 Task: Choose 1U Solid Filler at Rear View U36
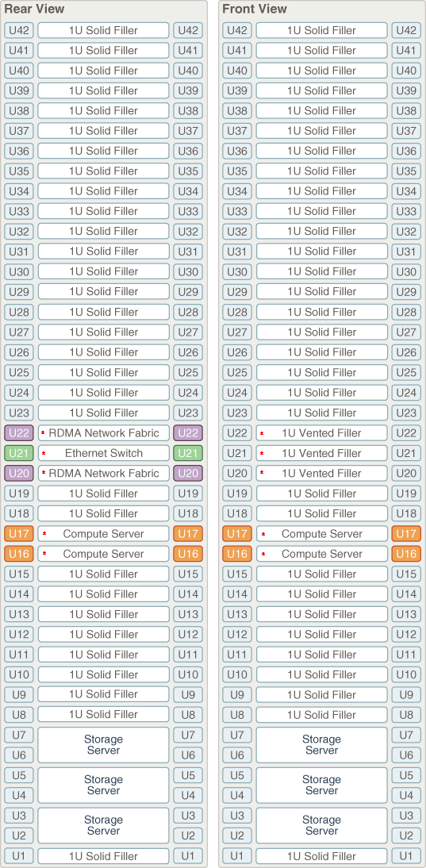coord(103,151)
